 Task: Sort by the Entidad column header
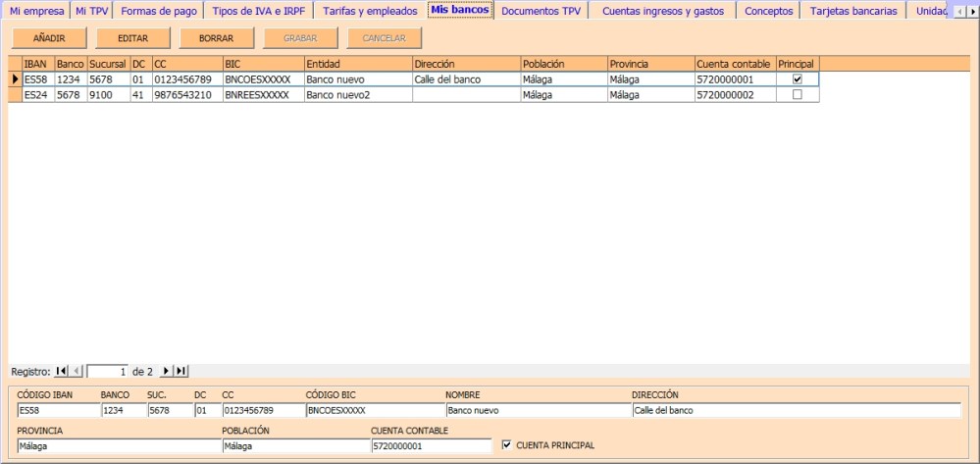coord(357,63)
